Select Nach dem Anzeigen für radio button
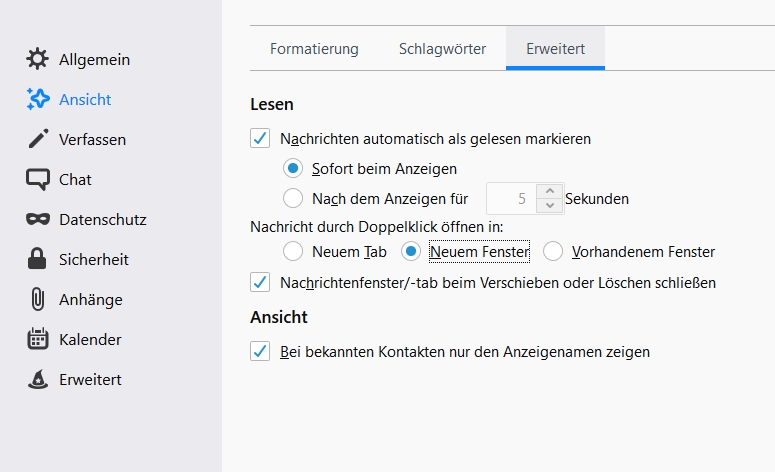 (x=293, y=198)
